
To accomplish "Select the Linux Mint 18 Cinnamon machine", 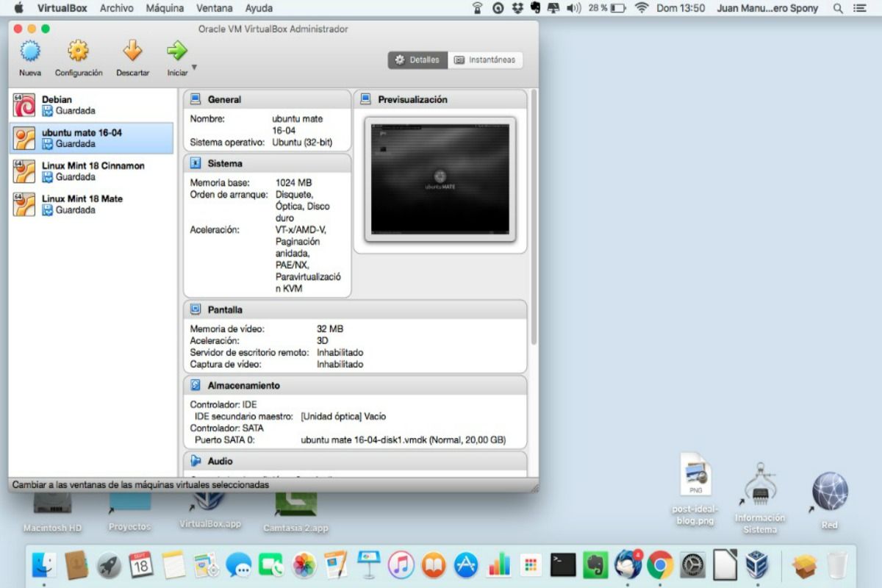I will (x=88, y=171).
